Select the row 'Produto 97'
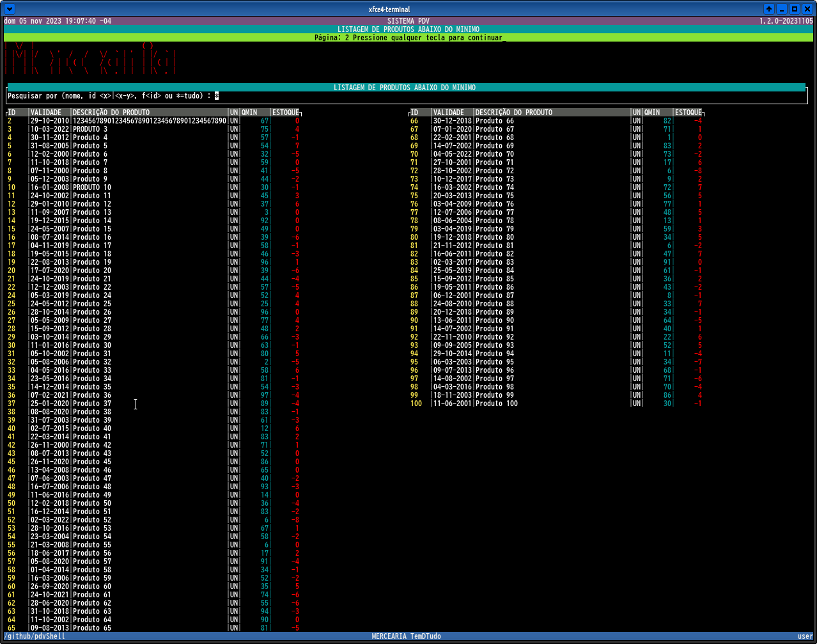Image resolution: width=817 pixels, height=644 pixels. click(x=556, y=379)
